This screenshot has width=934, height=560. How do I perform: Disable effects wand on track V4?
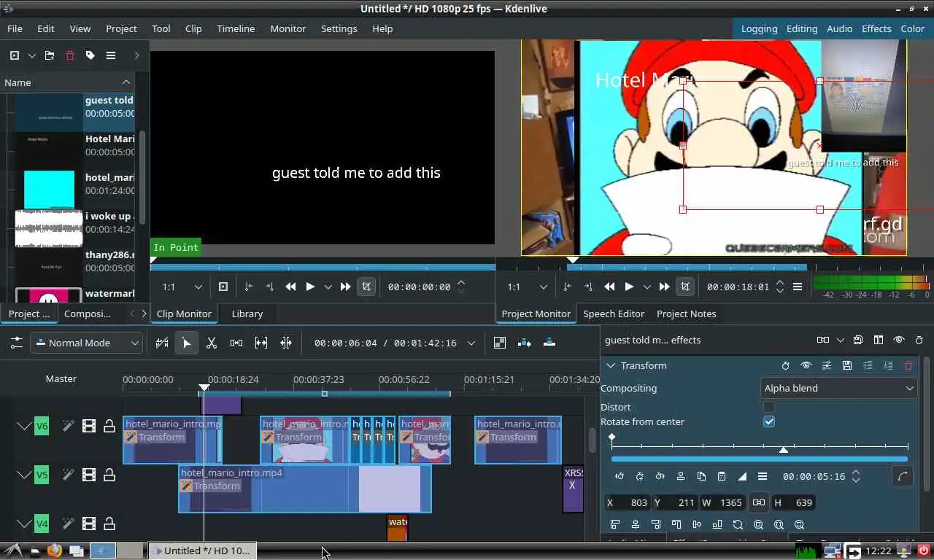69,524
